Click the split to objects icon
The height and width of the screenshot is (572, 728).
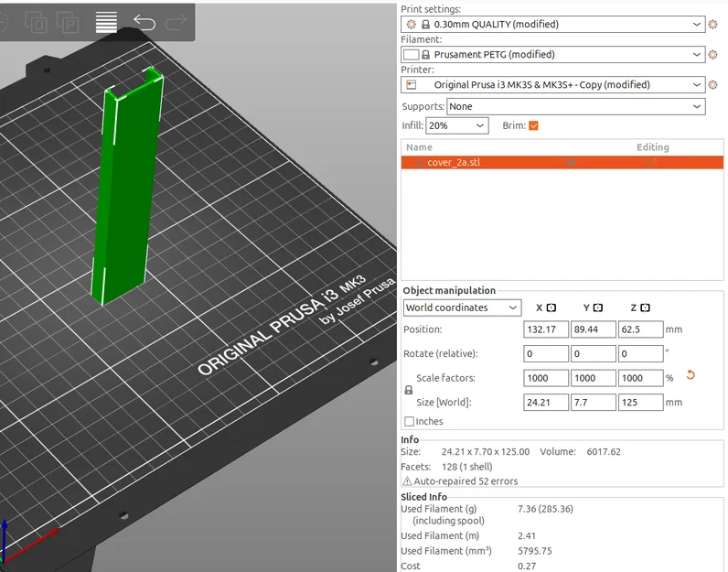[36, 22]
